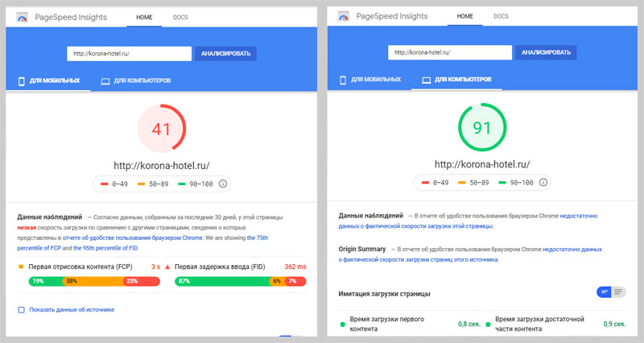Open 'the 75th percentile of FCP' link
This screenshot has width=644, height=343.
click(142, 243)
